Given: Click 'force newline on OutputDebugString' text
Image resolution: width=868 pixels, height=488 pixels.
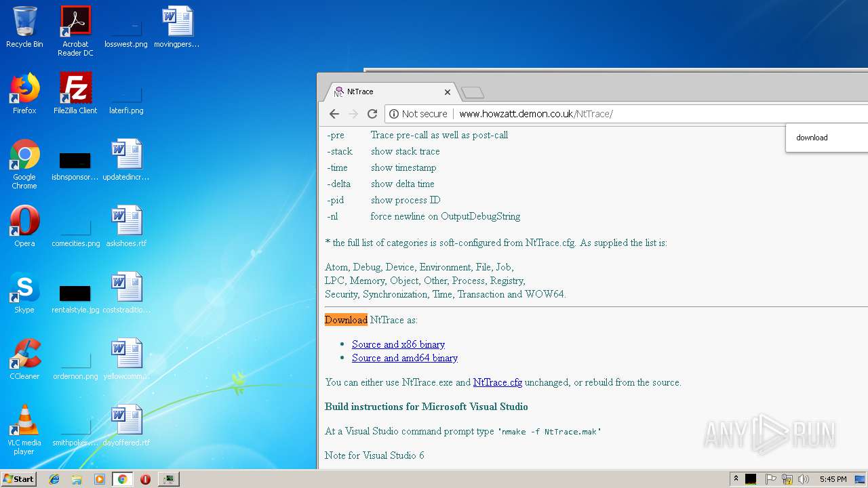Looking at the screenshot, I should pyautogui.click(x=446, y=216).
